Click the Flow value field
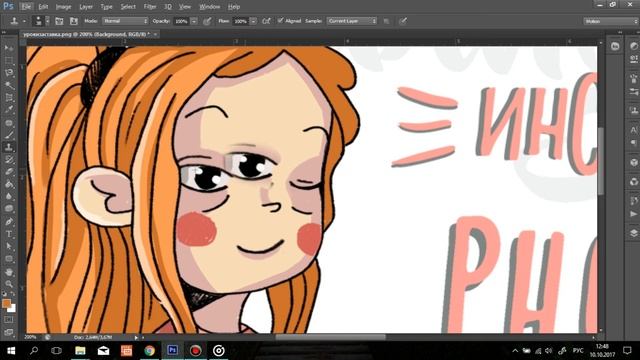The image size is (640, 360). [241, 21]
